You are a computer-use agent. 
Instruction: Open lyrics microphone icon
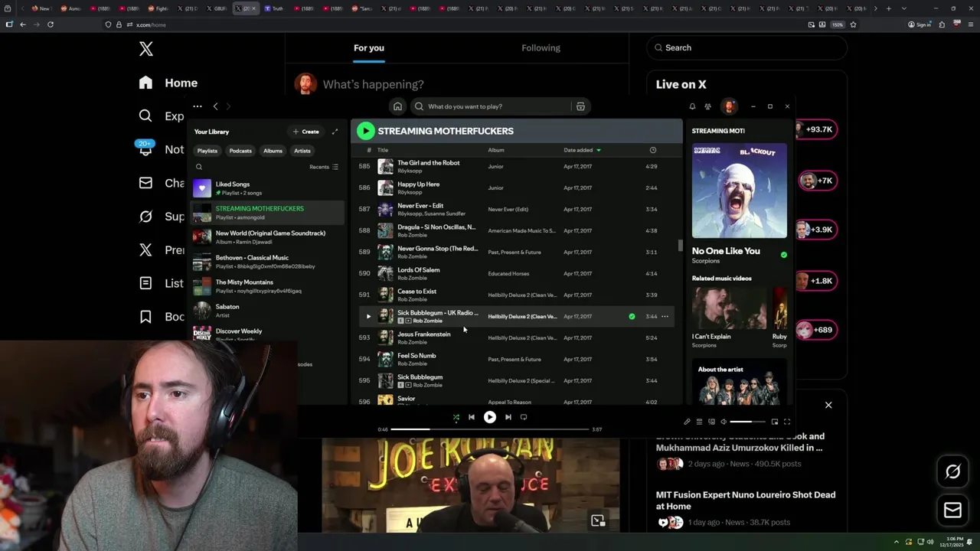(687, 422)
